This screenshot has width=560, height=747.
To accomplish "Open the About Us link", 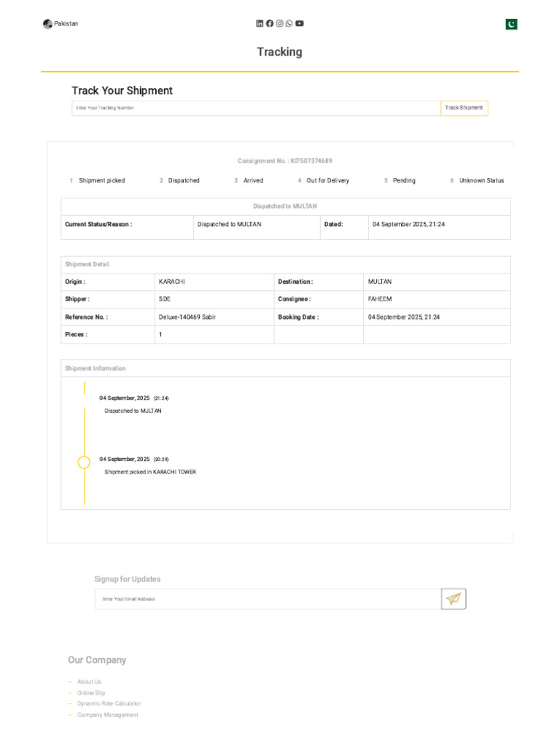I will tap(89, 682).
